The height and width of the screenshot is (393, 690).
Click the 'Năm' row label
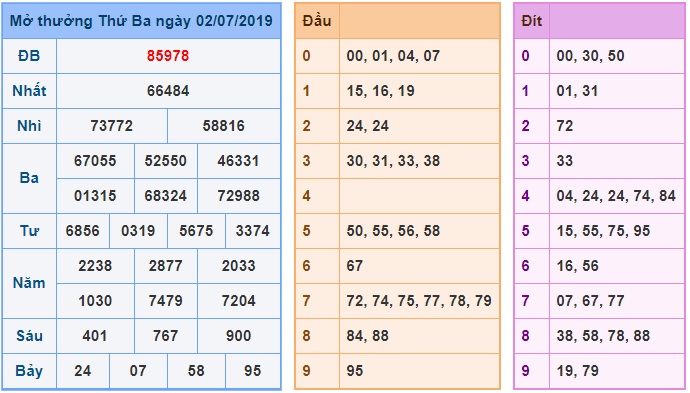[x=29, y=283]
